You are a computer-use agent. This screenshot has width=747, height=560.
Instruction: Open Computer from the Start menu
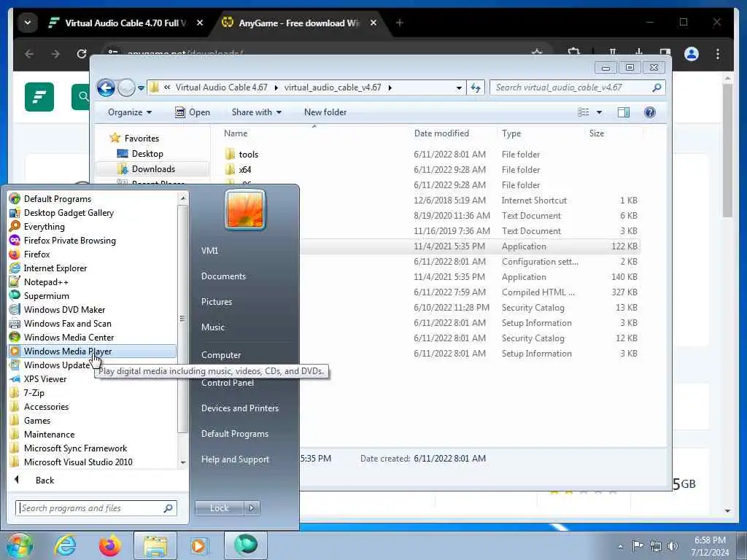[221, 355]
